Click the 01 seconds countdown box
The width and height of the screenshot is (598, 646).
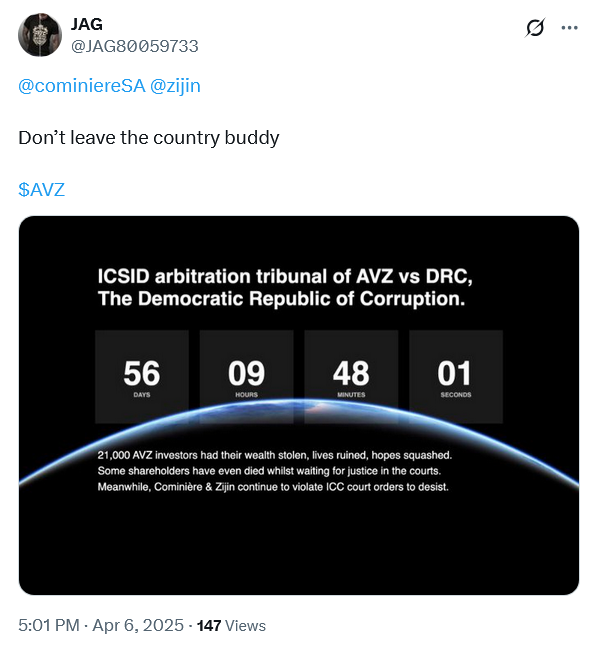click(x=456, y=377)
